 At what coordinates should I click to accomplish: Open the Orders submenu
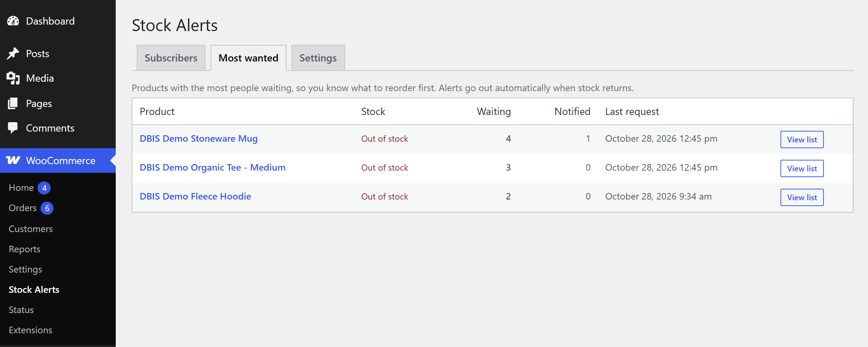[23, 208]
